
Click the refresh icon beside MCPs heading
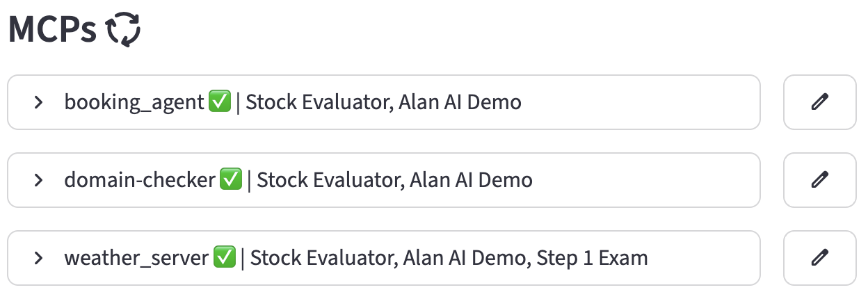tap(122, 31)
